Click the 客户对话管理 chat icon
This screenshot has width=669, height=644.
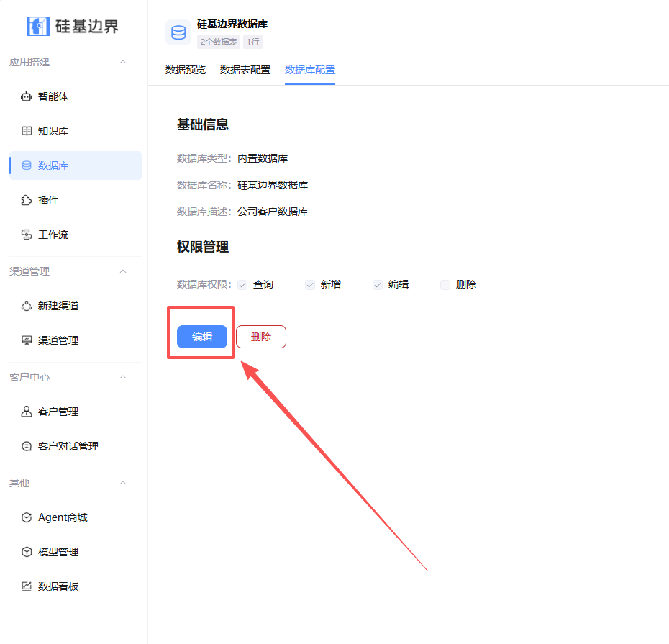(x=27, y=446)
